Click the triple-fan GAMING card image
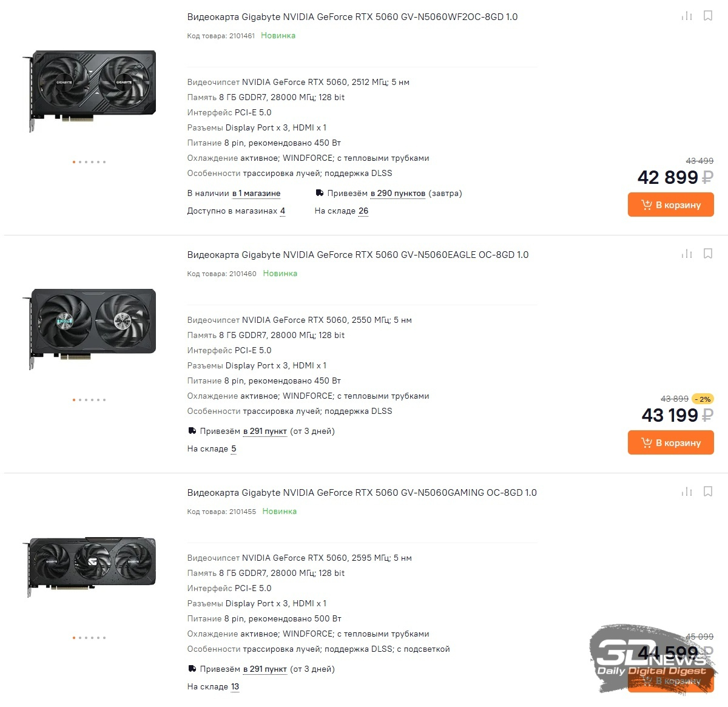This screenshot has width=728, height=707. click(89, 567)
